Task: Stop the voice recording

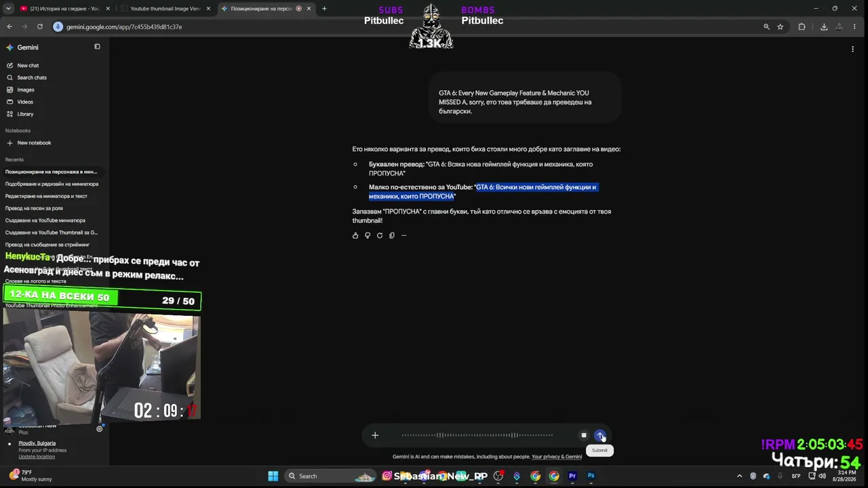Action: (584, 435)
